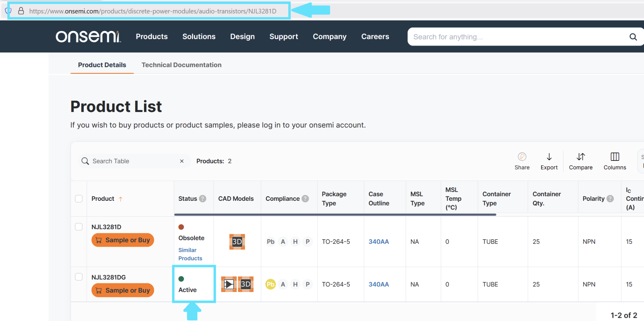Open the Products menu

[152, 37]
